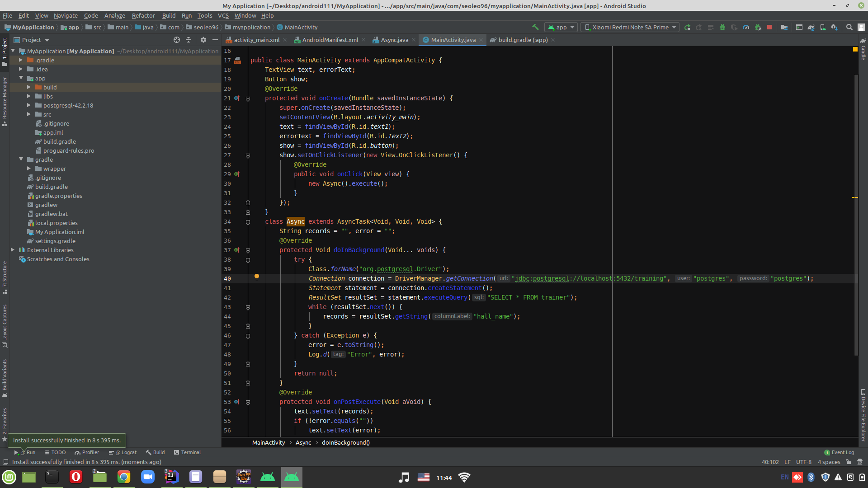The height and width of the screenshot is (488, 868).
Task: Click warning marker on error stripe
Action: (x=855, y=197)
